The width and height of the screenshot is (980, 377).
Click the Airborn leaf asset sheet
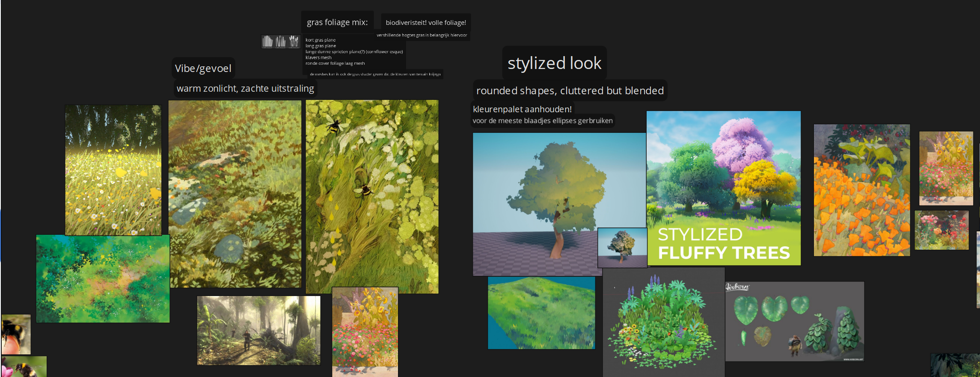click(795, 321)
